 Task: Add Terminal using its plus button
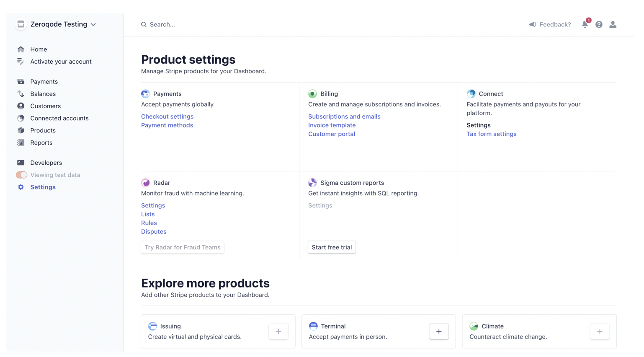click(x=438, y=331)
